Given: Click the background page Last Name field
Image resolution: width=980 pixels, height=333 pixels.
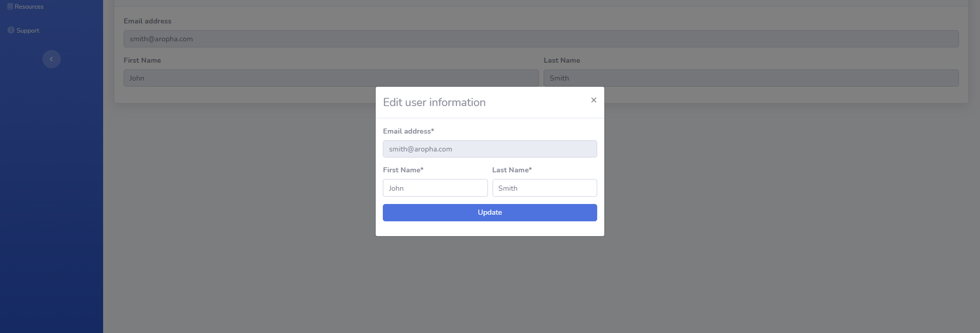Looking at the screenshot, I should [x=751, y=78].
